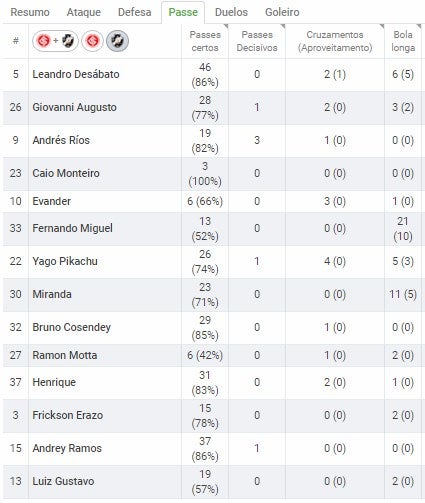The image size is (425, 503).
Task: Select Fernando Miguel in the table
Action: point(72,228)
